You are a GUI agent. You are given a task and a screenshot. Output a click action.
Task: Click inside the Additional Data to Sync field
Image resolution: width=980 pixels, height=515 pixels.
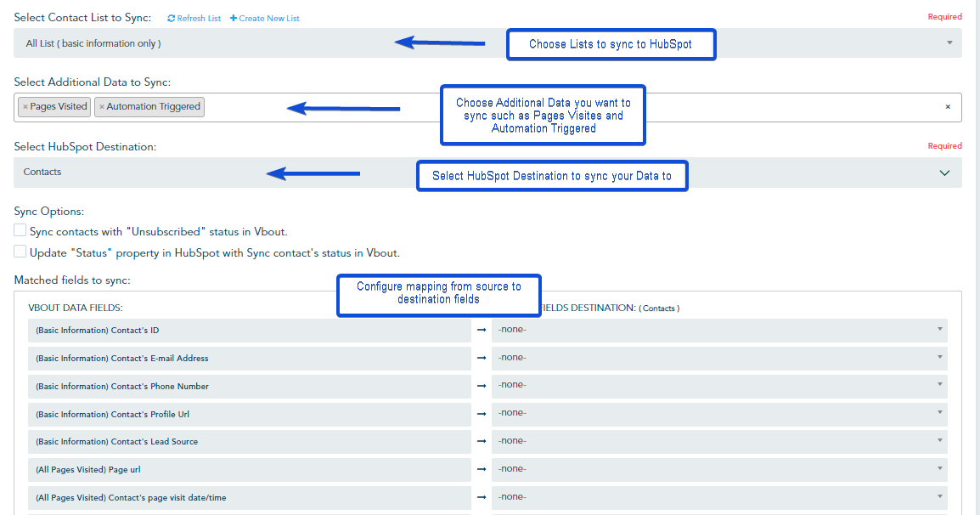pos(487,108)
